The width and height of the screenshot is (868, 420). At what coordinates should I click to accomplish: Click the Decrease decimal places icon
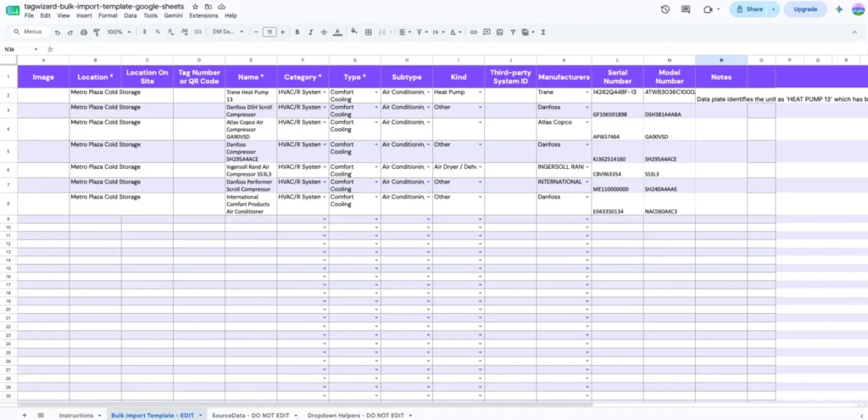tap(170, 32)
